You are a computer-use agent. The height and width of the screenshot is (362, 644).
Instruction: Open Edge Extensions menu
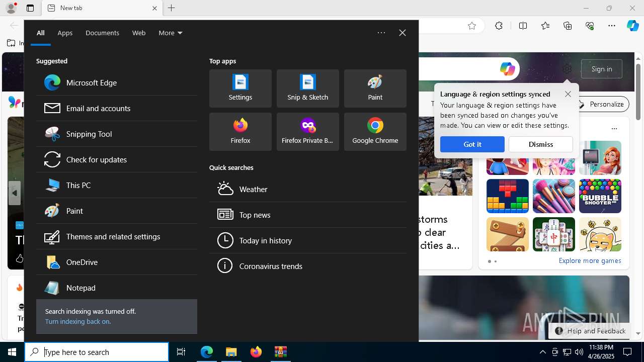click(499, 26)
